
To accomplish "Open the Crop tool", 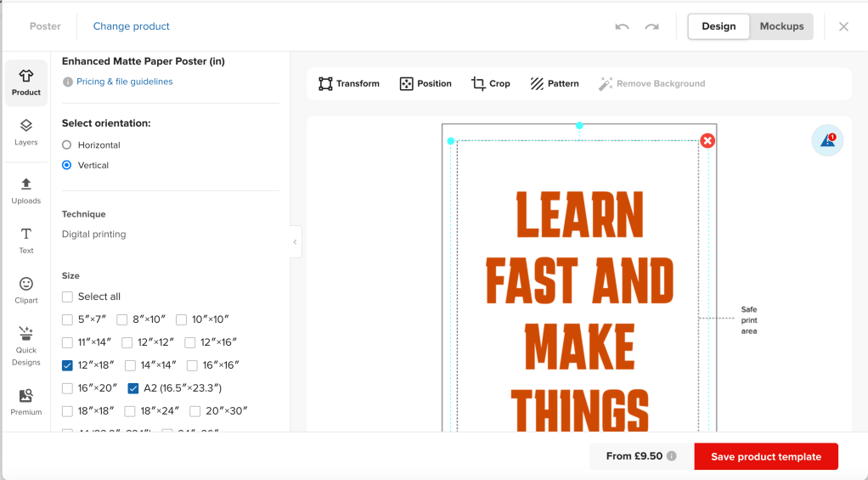I will [491, 83].
